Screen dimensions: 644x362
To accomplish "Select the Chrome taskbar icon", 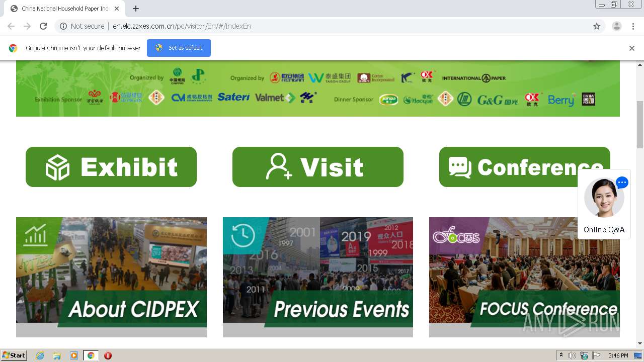I will click(91, 355).
